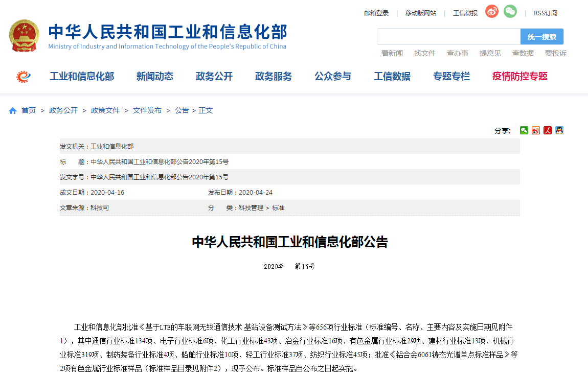Click the orange gear icon beside navigation
Screen dimensions: 588x375
point(24,77)
